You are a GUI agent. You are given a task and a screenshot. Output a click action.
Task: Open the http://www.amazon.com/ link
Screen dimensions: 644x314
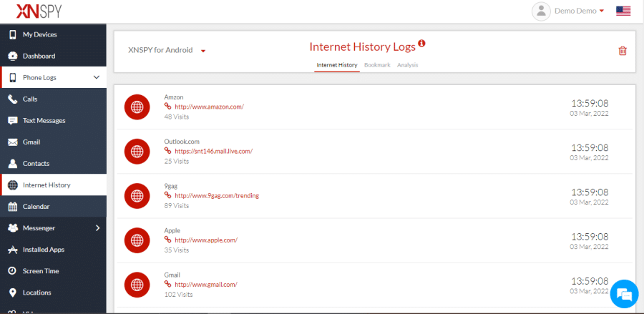210,107
